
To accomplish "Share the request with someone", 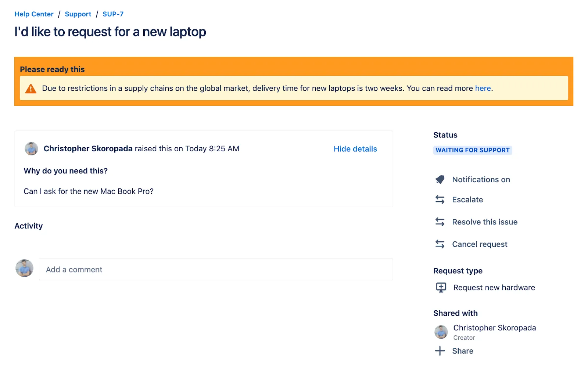I will [x=463, y=351].
